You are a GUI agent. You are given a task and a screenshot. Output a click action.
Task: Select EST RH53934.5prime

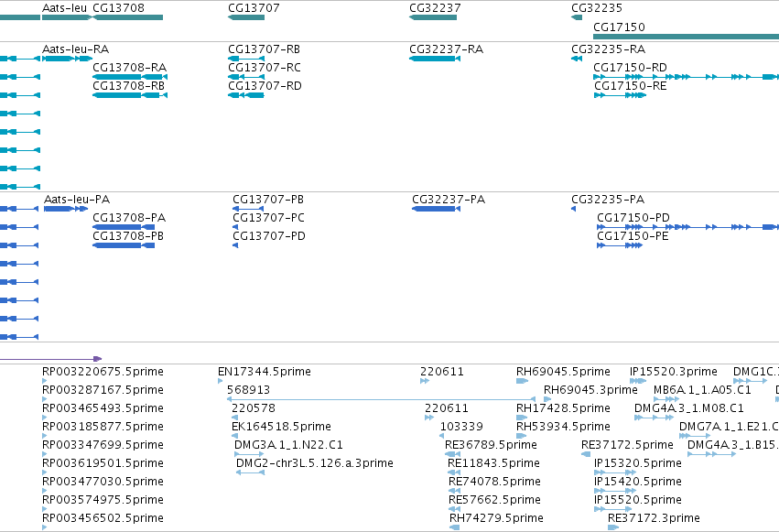point(521,436)
